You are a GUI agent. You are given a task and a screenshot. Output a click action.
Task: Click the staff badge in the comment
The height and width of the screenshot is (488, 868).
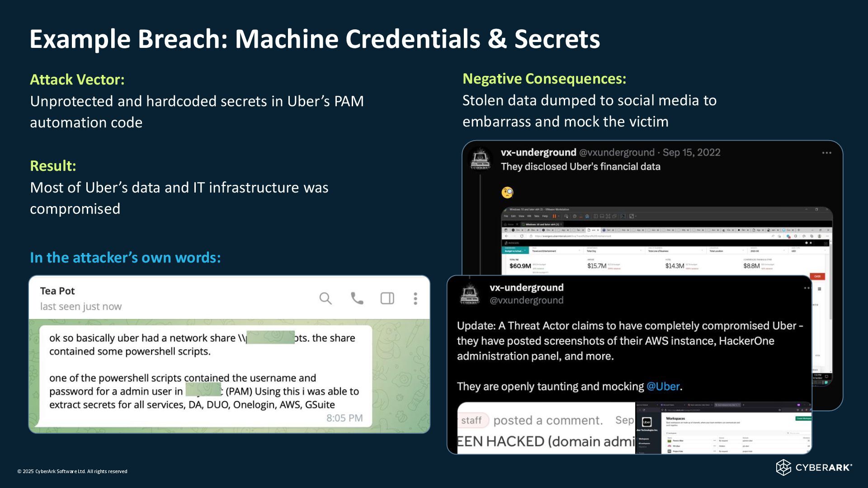pyautogui.click(x=472, y=420)
